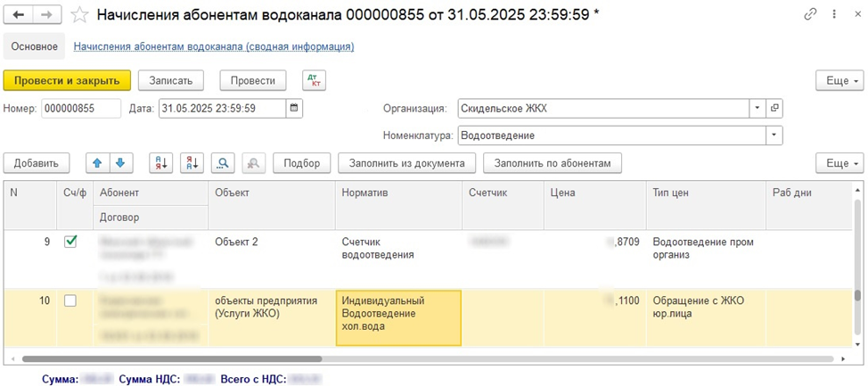Open the Дт/Кт postings view icon
The image size is (868, 386).
[314, 80]
